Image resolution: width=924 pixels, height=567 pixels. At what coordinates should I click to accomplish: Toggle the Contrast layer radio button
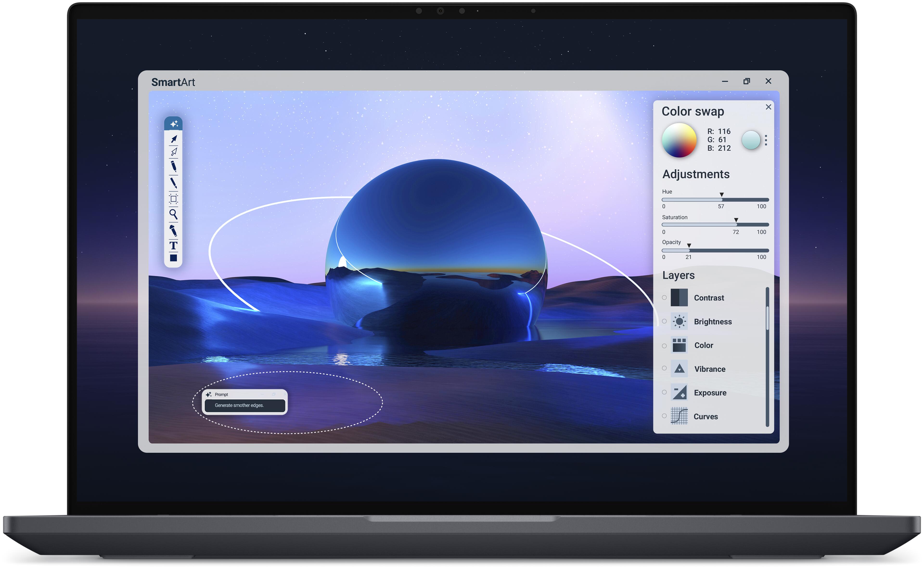tap(664, 298)
